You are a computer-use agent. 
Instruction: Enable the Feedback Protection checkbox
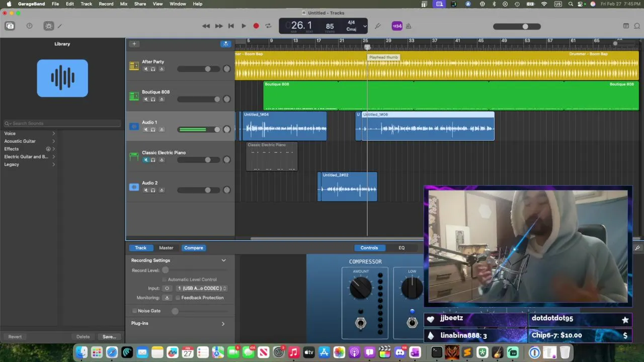(x=178, y=298)
